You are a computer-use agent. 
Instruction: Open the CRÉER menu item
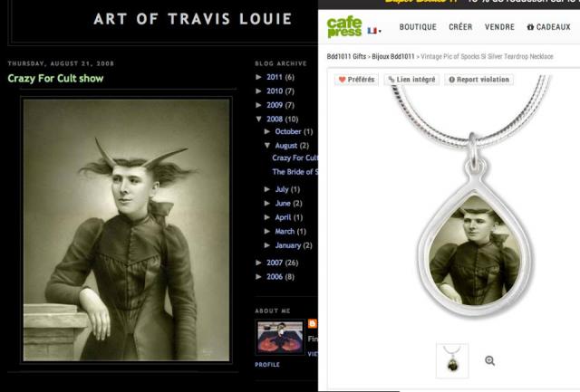pos(460,27)
